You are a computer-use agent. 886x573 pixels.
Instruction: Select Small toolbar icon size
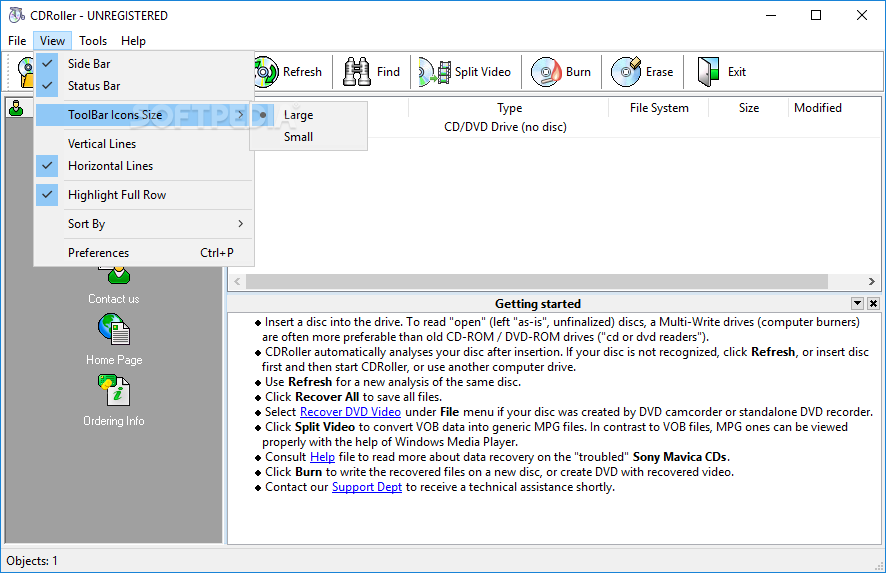pos(309,137)
